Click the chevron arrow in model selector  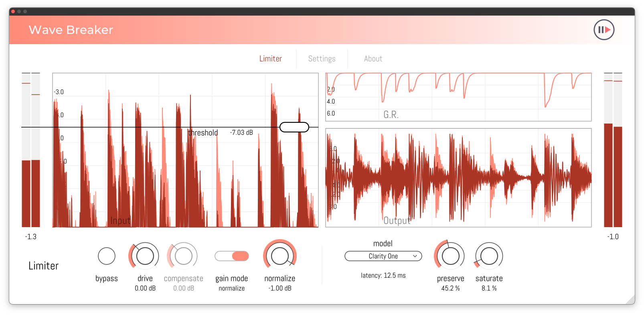click(x=415, y=256)
